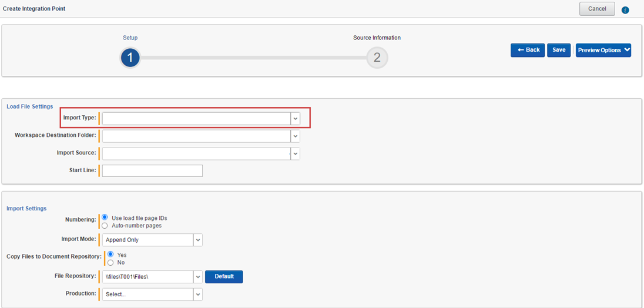Click into the Start Line field
Screen dimensions: 644x308
click(x=152, y=170)
